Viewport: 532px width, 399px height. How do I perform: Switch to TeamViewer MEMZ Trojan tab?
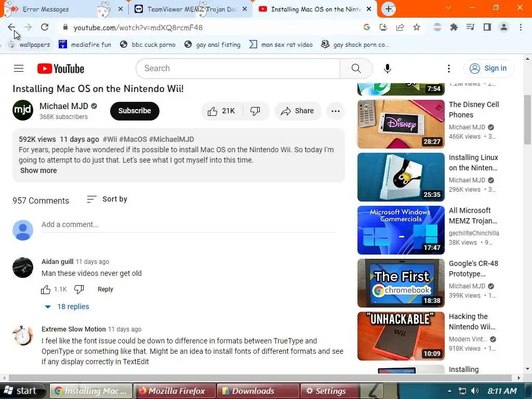pos(191,9)
